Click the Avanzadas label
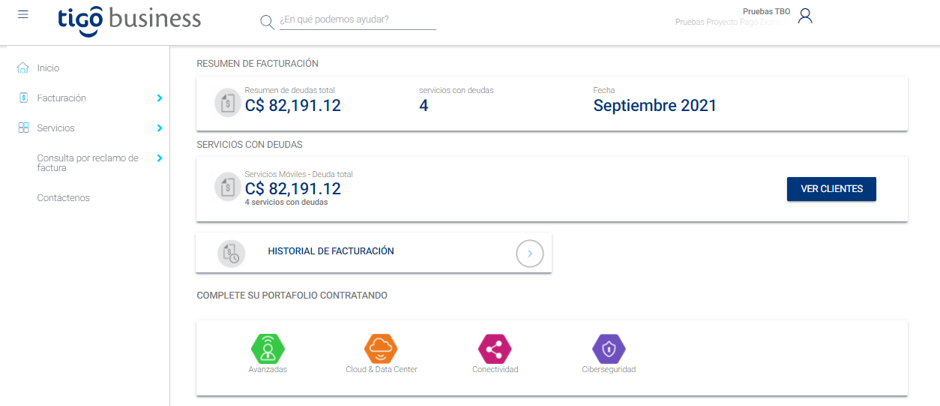 pos(267,369)
